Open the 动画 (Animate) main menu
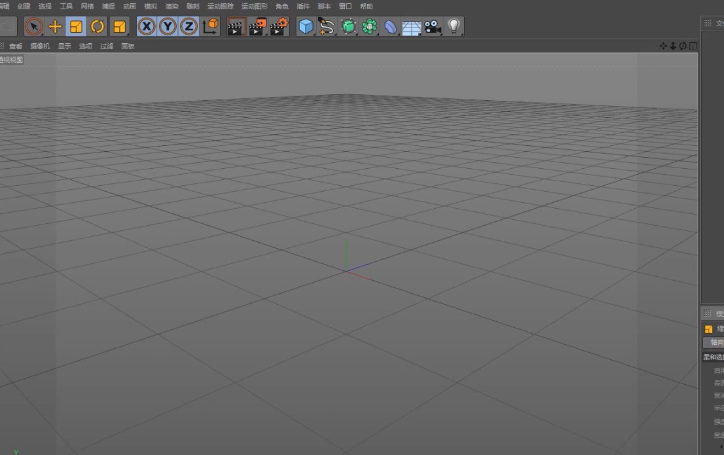The width and height of the screenshot is (724, 455). 130,6
